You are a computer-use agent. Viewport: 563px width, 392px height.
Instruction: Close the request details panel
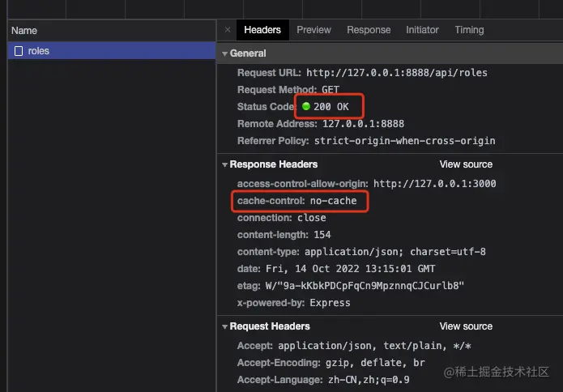coord(228,30)
